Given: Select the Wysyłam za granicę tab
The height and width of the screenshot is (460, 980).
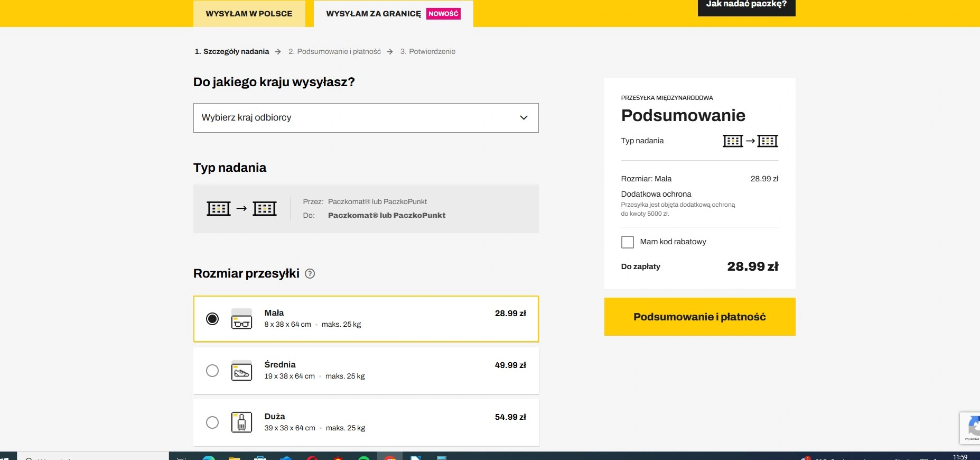Looking at the screenshot, I should [x=393, y=14].
